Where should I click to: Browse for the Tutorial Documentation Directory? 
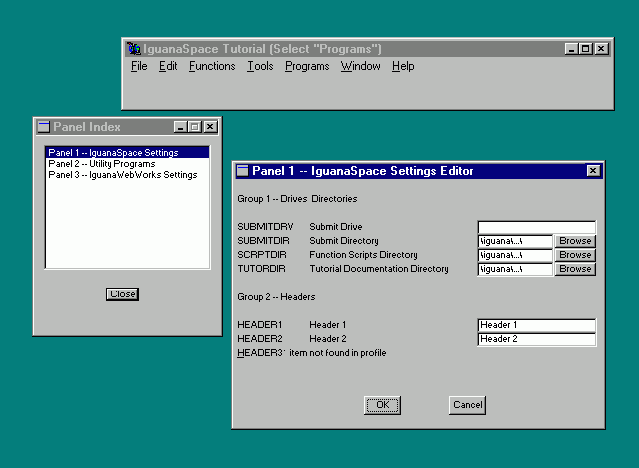[x=575, y=269]
